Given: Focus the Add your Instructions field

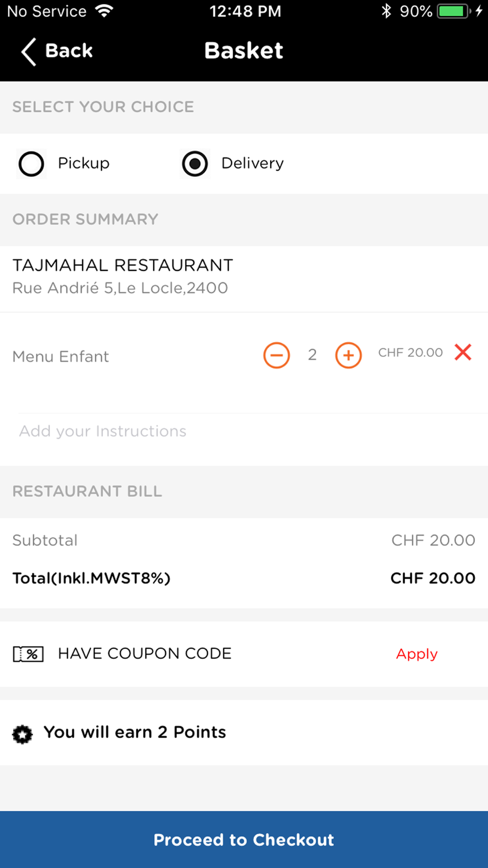Looking at the screenshot, I should tap(253, 431).
